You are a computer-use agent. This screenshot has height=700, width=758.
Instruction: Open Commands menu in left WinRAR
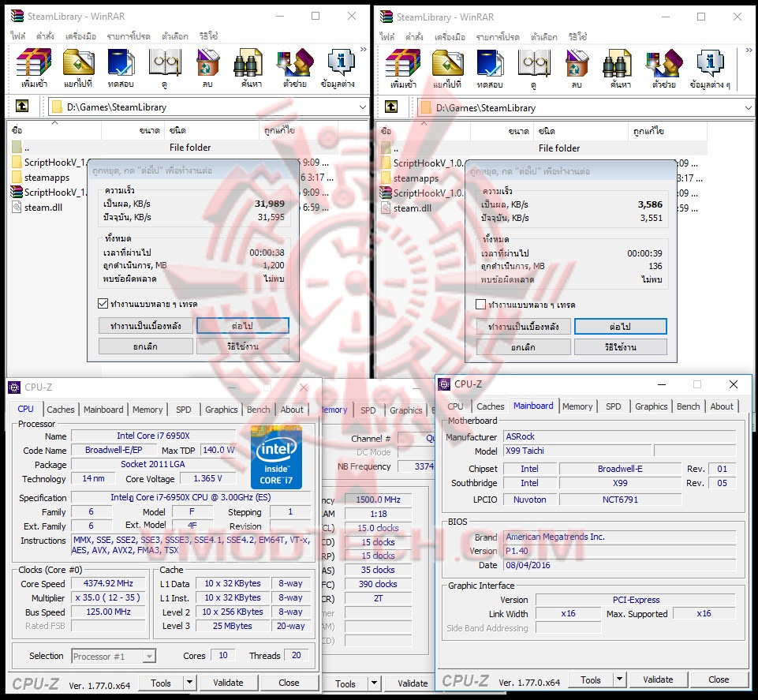(x=45, y=36)
